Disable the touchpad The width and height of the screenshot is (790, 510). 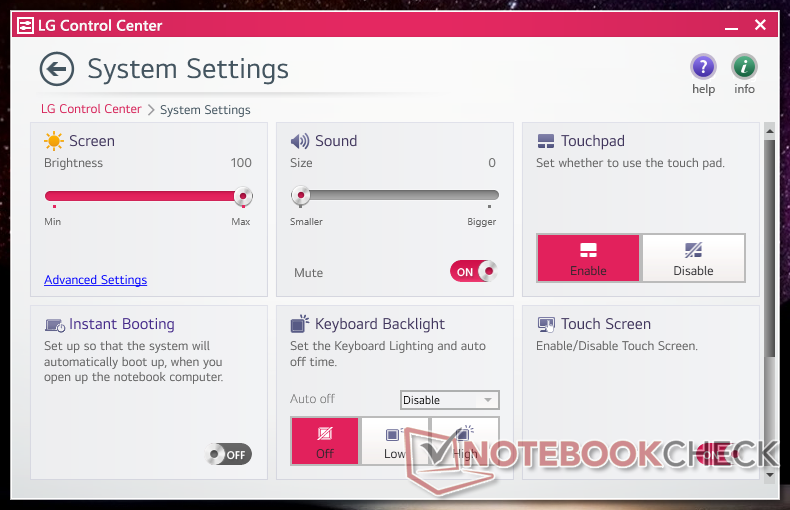coord(693,258)
